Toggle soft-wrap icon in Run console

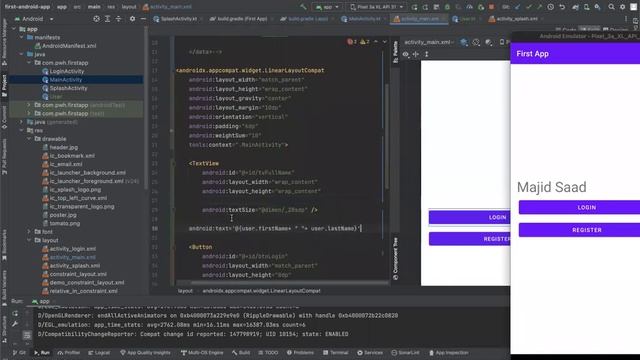point(27,335)
